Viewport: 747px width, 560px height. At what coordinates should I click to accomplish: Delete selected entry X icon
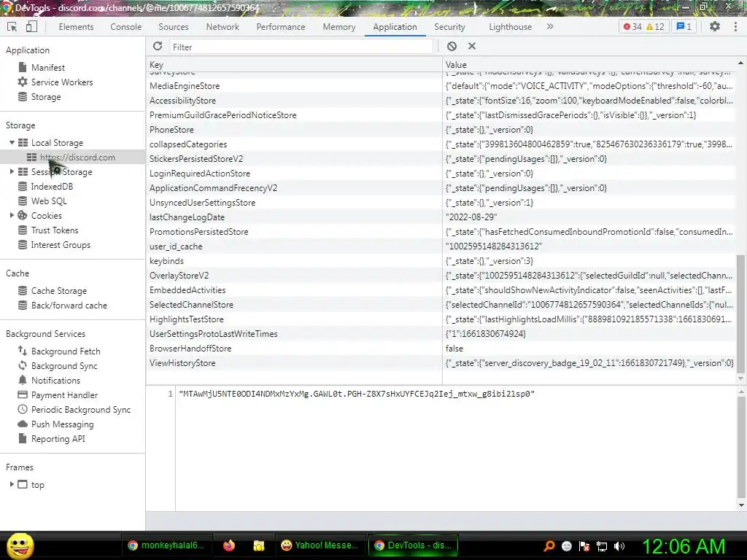tap(472, 46)
